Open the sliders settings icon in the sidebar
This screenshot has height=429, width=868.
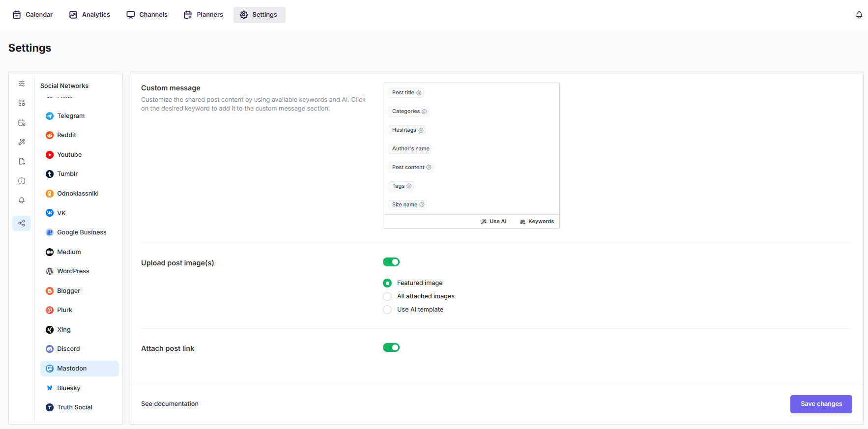click(x=22, y=84)
